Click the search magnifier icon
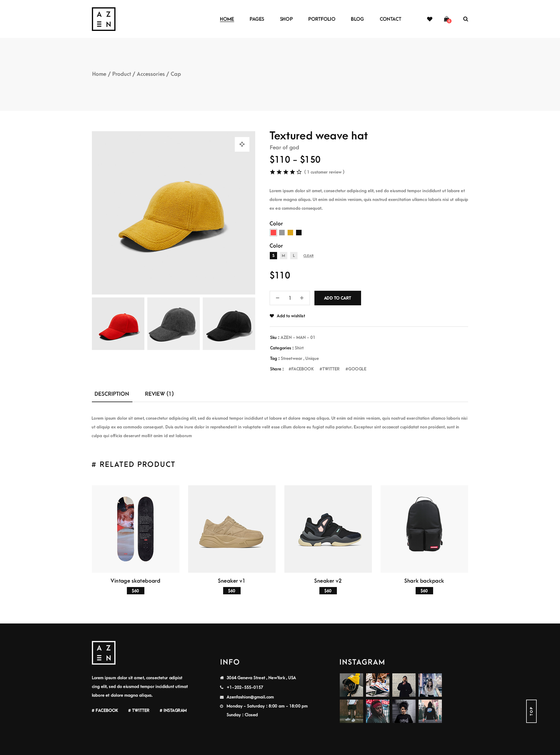 click(466, 19)
